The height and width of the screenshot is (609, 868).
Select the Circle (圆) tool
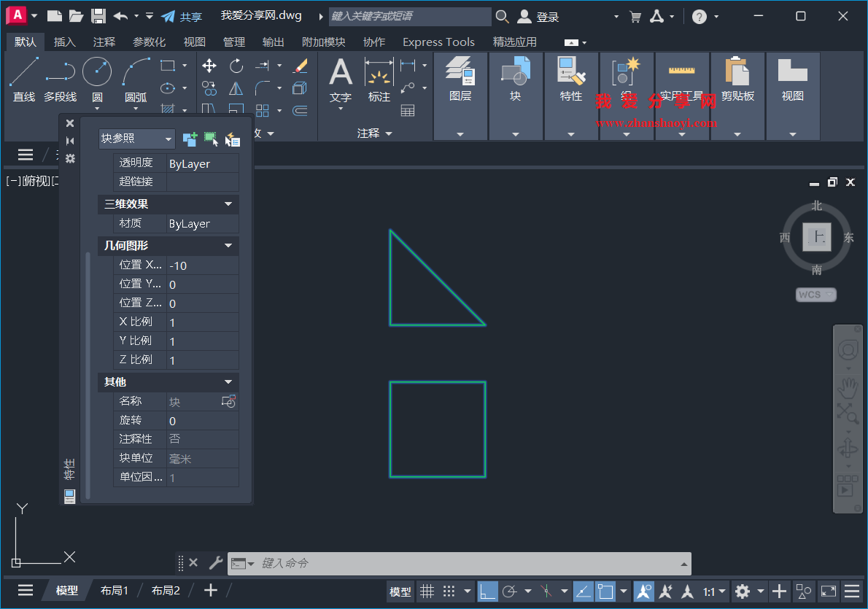coord(97,80)
